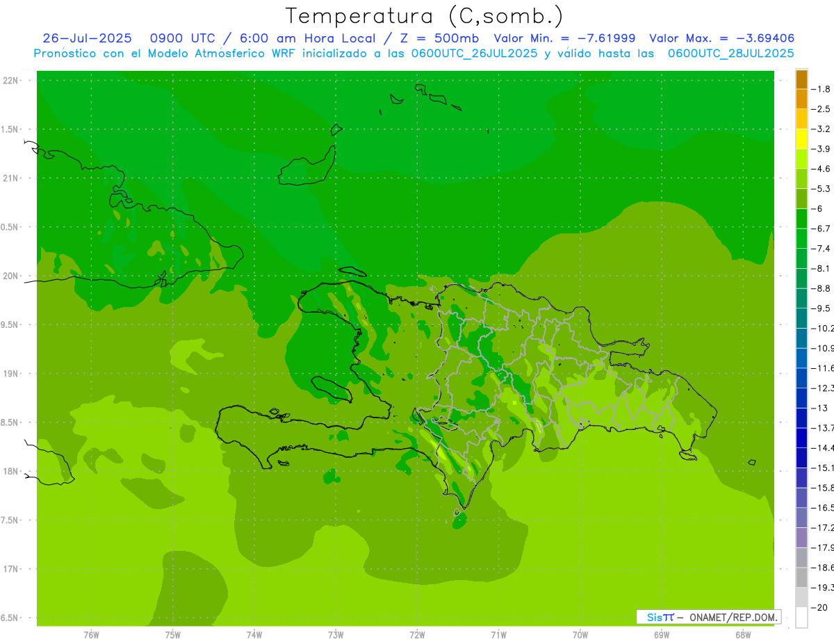Click the title "Temperatura (C,somb.)"
This screenshot has height=644, width=834.
[x=424, y=16]
